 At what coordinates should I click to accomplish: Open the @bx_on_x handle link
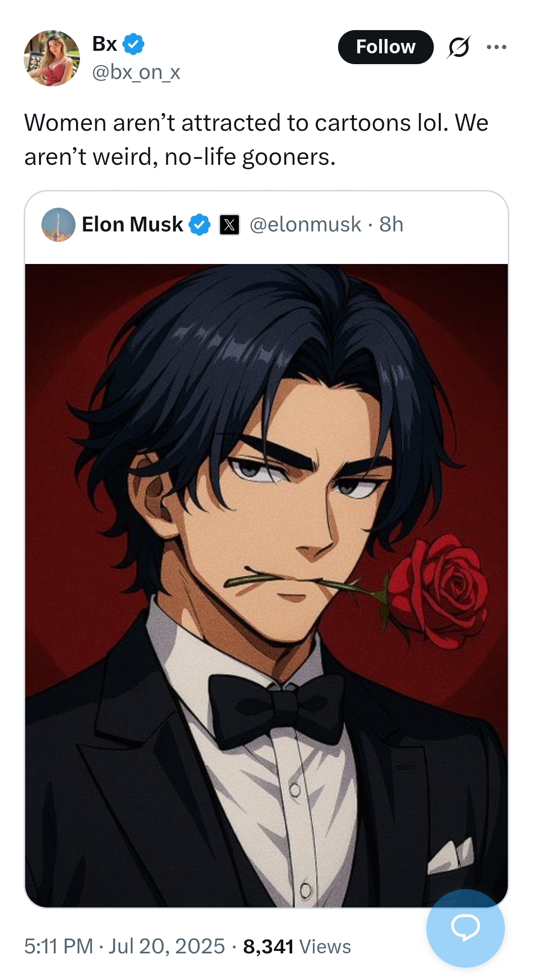tap(136, 72)
